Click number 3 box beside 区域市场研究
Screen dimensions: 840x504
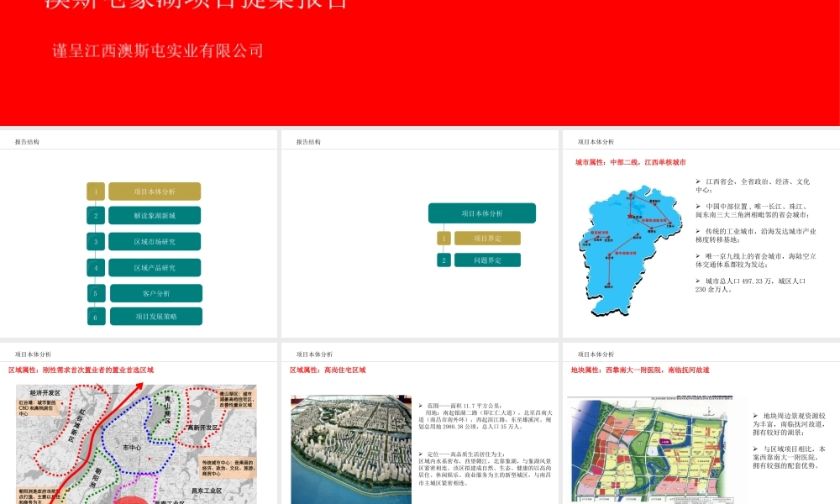pyautogui.click(x=96, y=242)
